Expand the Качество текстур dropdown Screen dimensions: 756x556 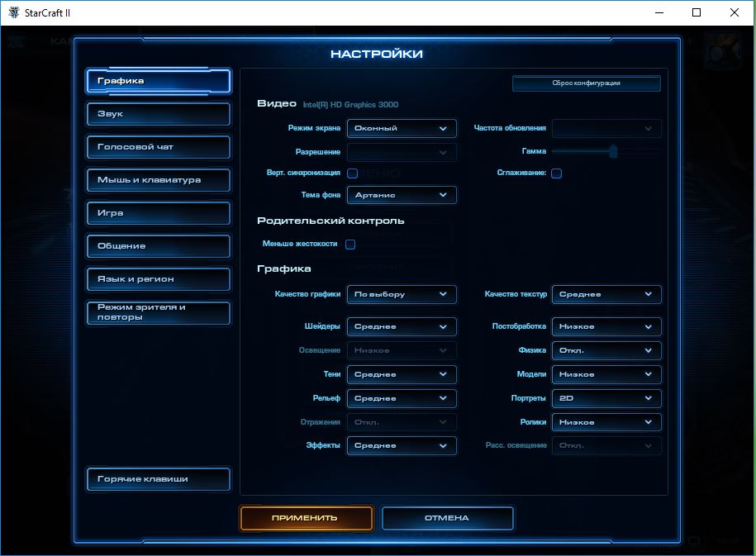(606, 294)
